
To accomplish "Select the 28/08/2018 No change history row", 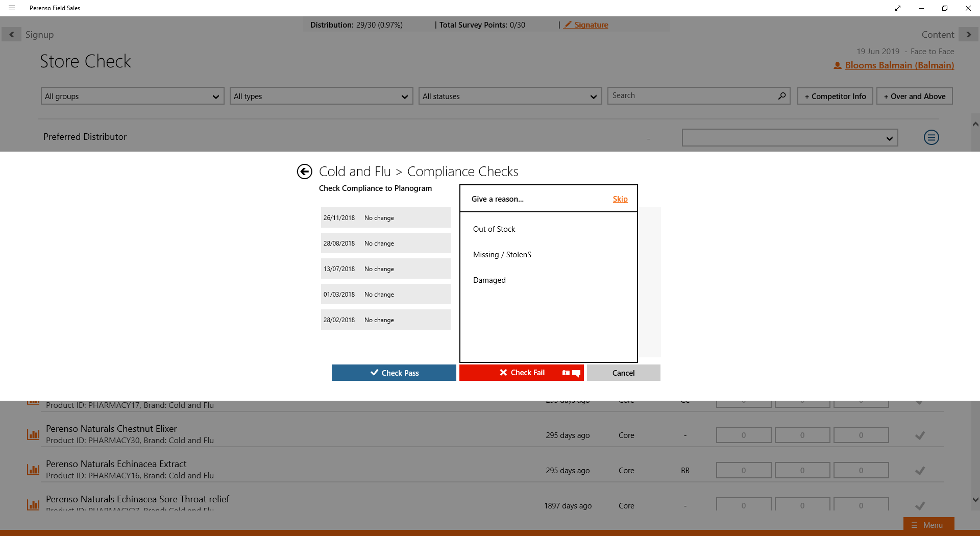I will [385, 243].
